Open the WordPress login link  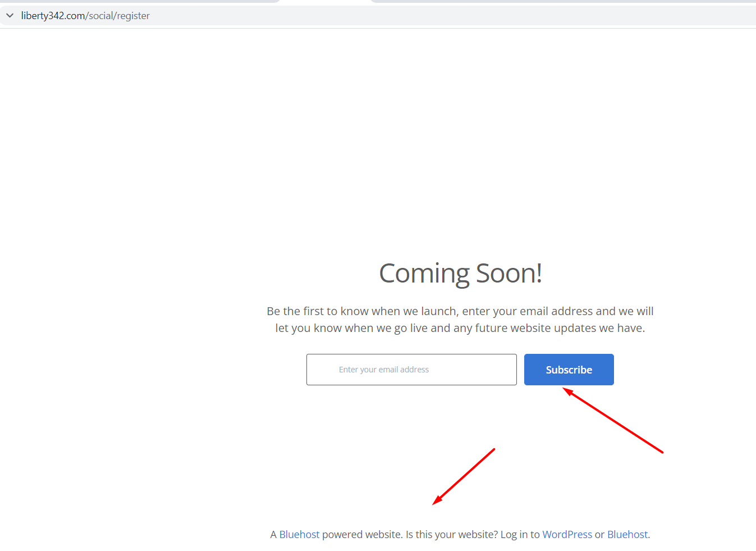tap(567, 534)
